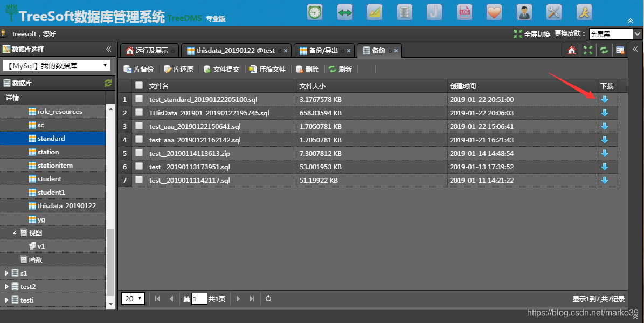Expand the testi database node
Image resolution: width=644 pixels, height=323 pixels.
coord(6,300)
